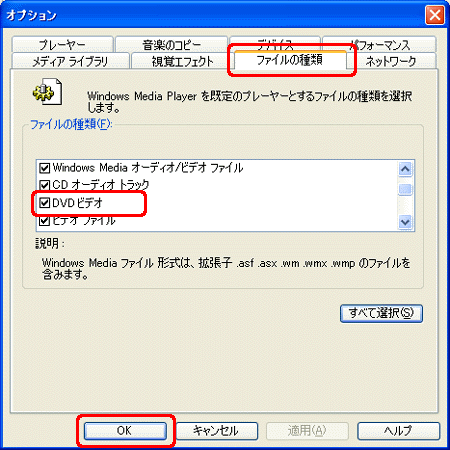Open help with the ヘルプ button
The width and height of the screenshot is (450, 450).
click(399, 431)
